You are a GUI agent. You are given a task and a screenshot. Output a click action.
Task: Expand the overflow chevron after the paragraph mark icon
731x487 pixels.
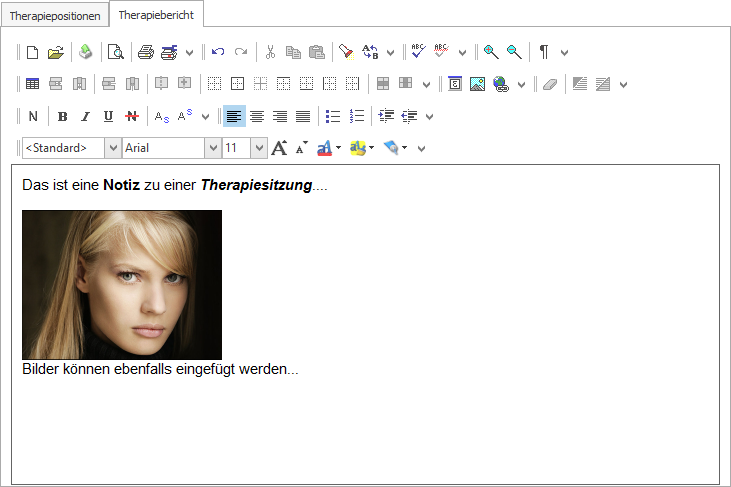click(x=565, y=53)
